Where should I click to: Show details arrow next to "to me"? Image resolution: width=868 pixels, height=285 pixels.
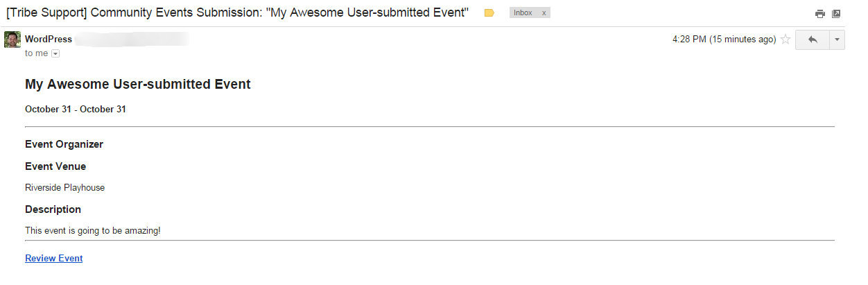55,53
